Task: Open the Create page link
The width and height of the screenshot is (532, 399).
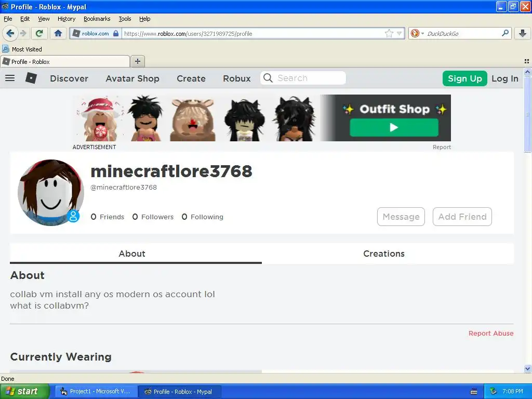Action: [x=191, y=78]
